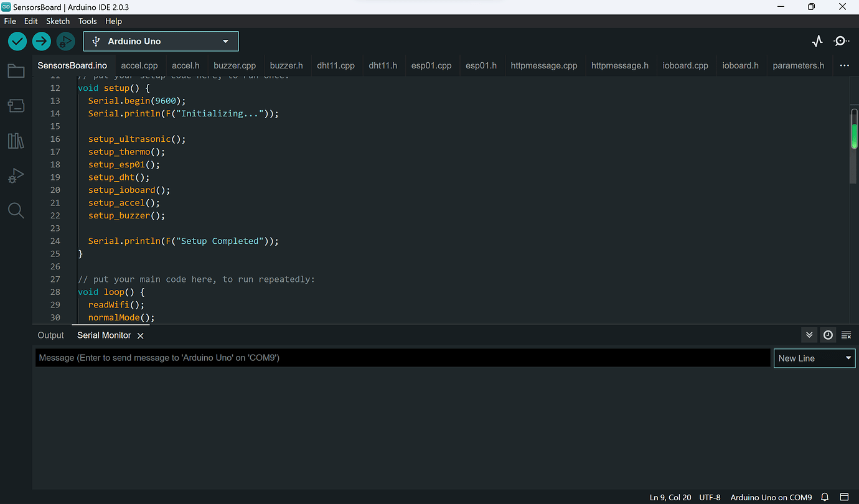This screenshot has width=859, height=504.
Task: Verify the SensorsBoard sketch
Action: [x=17, y=41]
